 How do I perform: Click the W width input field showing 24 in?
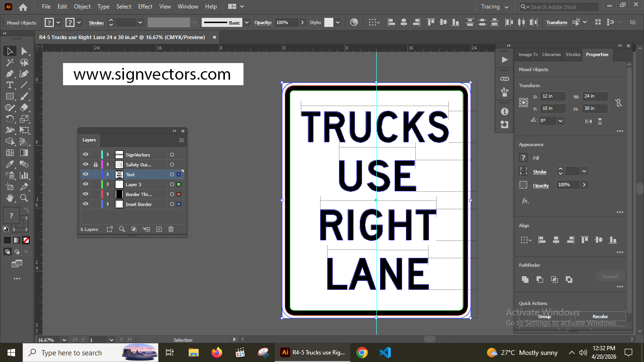point(595,96)
